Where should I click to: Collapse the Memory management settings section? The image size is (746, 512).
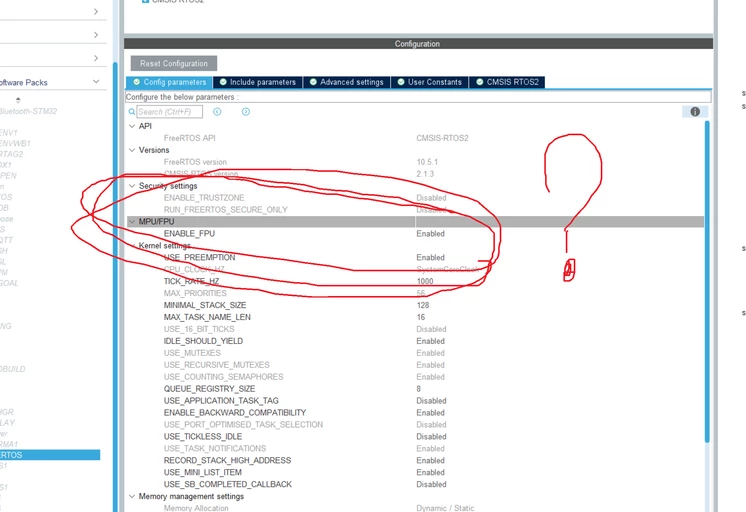[132, 496]
